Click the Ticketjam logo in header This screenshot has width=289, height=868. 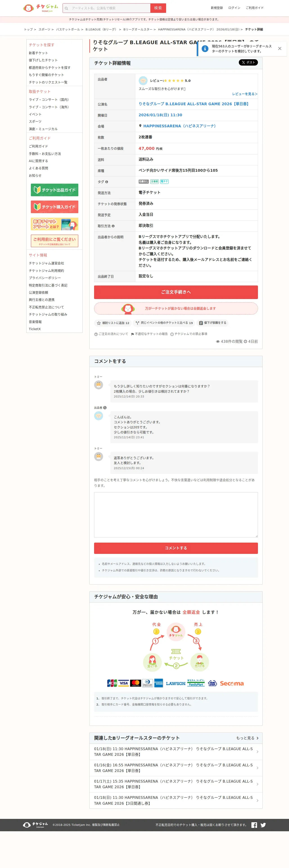41,8
